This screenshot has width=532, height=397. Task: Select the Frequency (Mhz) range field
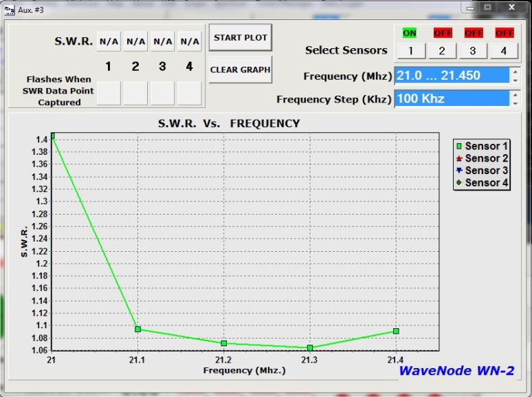click(x=452, y=76)
